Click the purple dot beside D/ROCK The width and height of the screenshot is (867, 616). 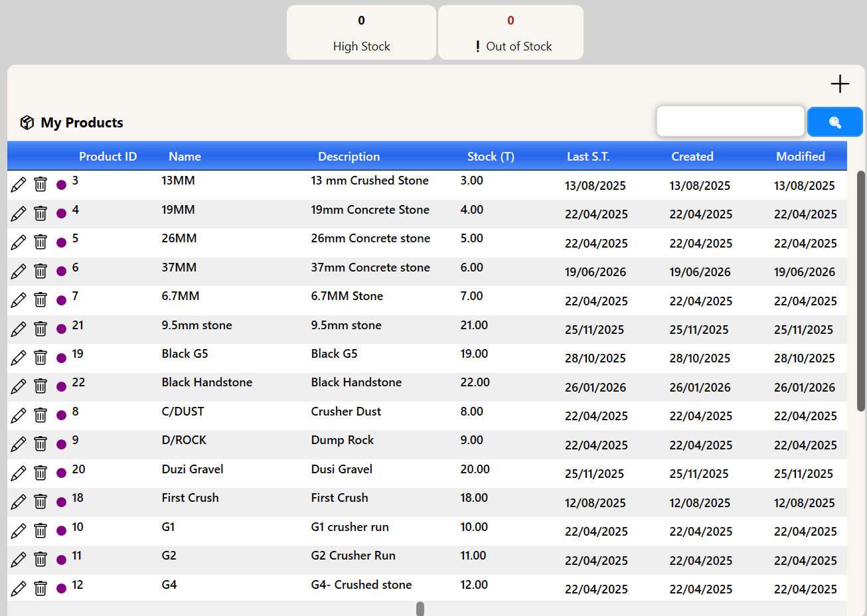coord(61,444)
